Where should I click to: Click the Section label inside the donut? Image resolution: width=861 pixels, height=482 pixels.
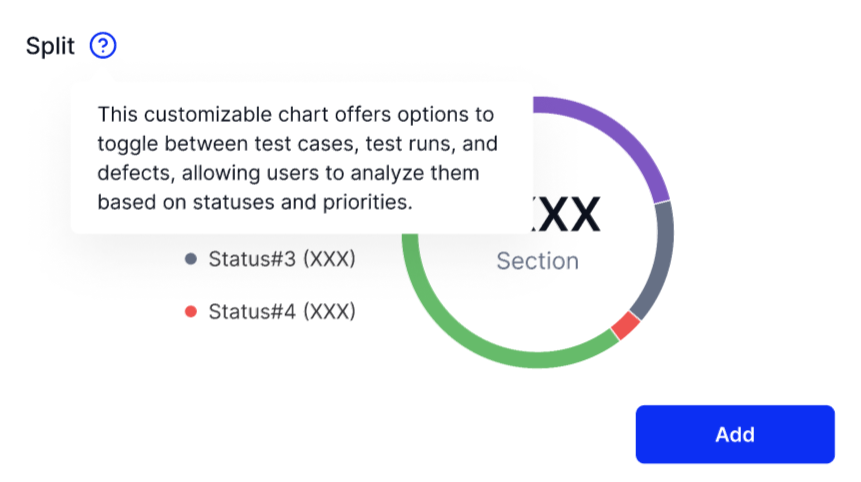(x=537, y=261)
